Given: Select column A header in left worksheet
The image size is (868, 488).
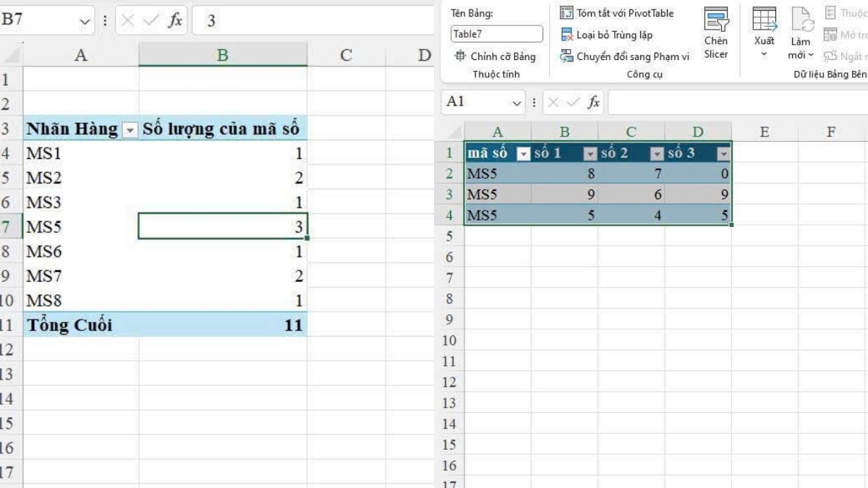Looking at the screenshot, I should click(81, 55).
